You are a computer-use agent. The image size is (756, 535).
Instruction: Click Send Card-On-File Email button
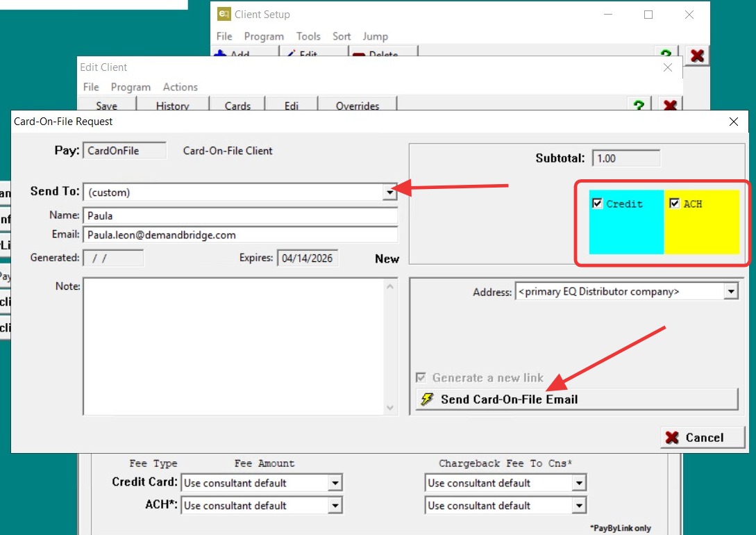[x=577, y=399]
